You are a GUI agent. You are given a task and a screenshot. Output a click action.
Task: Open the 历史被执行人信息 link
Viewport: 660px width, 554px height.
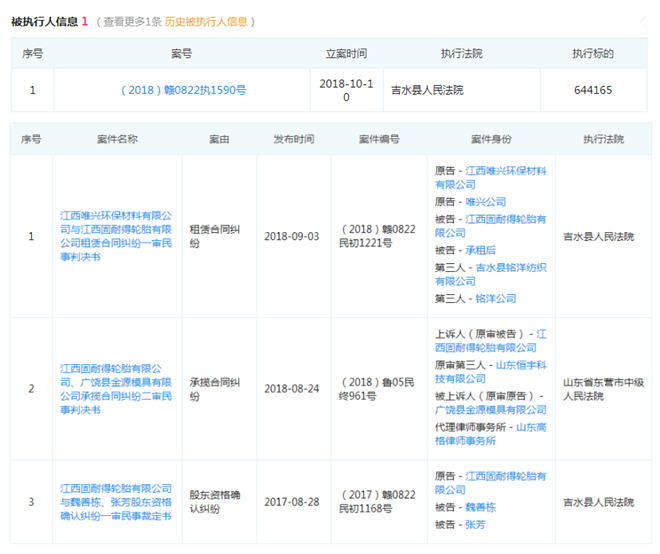tap(206, 21)
